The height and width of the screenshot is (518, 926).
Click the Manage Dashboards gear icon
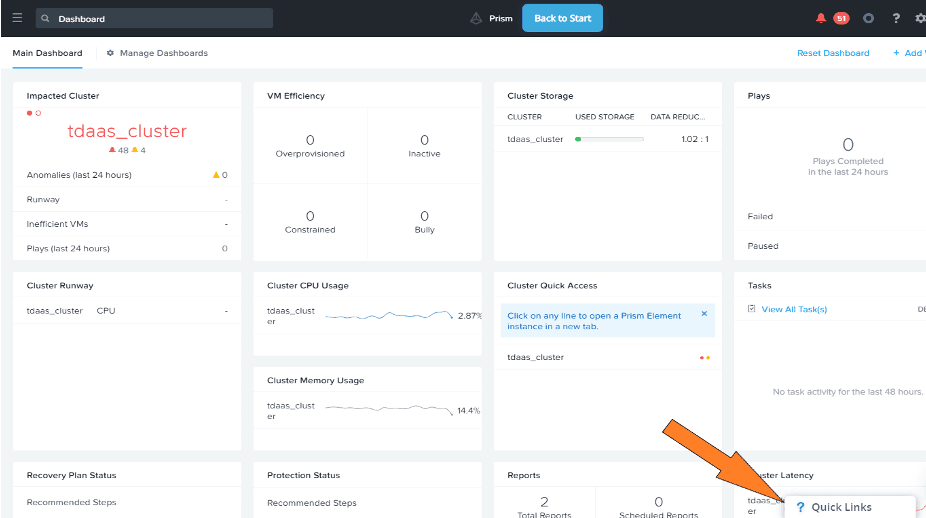110,53
